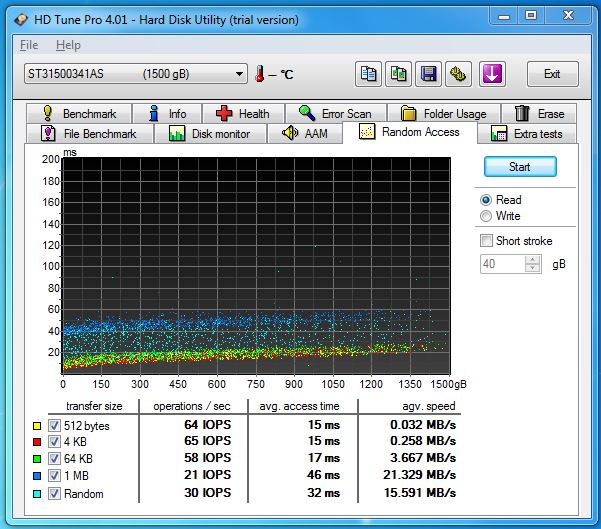This screenshot has height=529, width=601.
Task: Click the blue Info tab icon
Action: (x=154, y=113)
